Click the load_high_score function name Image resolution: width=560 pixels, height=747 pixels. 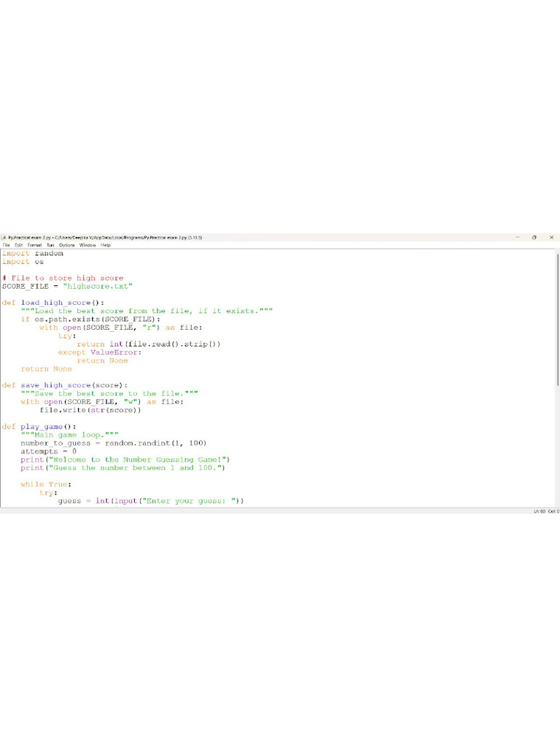tap(55, 303)
